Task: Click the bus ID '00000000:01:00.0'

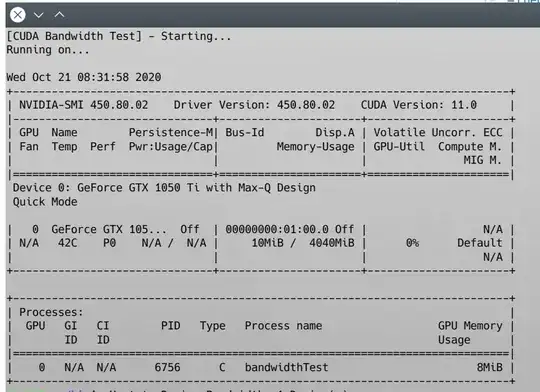Action: [x=277, y=229]
